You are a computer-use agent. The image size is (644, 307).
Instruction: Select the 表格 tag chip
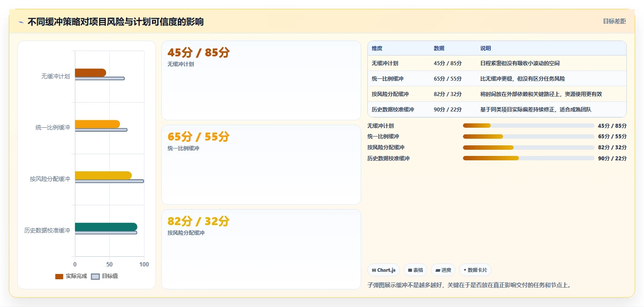point(415,270)
